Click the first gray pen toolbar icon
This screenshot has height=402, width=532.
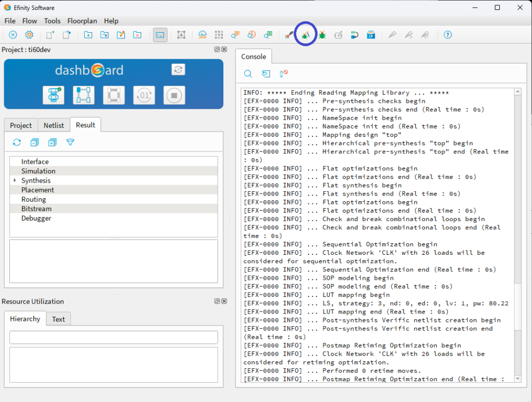coord(392,35)
